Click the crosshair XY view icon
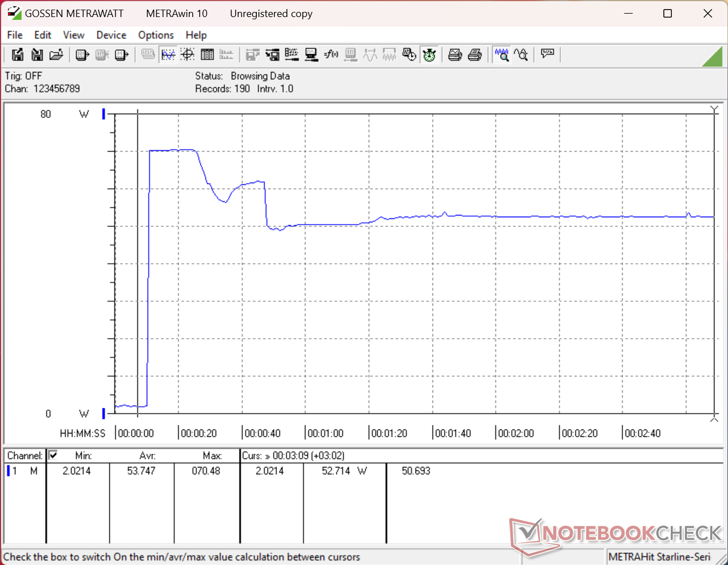The height and width of the screenshot is (565, 728). pos(188,54)
